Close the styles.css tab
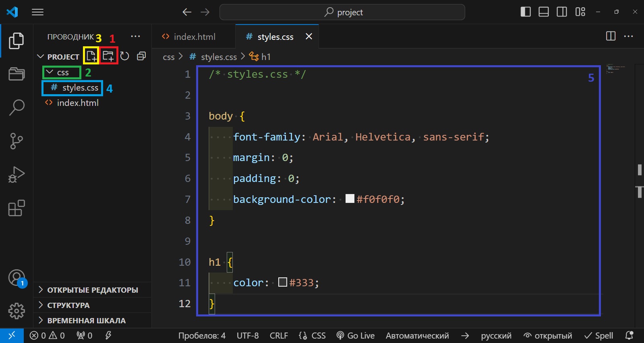 [x=309, y=37]
